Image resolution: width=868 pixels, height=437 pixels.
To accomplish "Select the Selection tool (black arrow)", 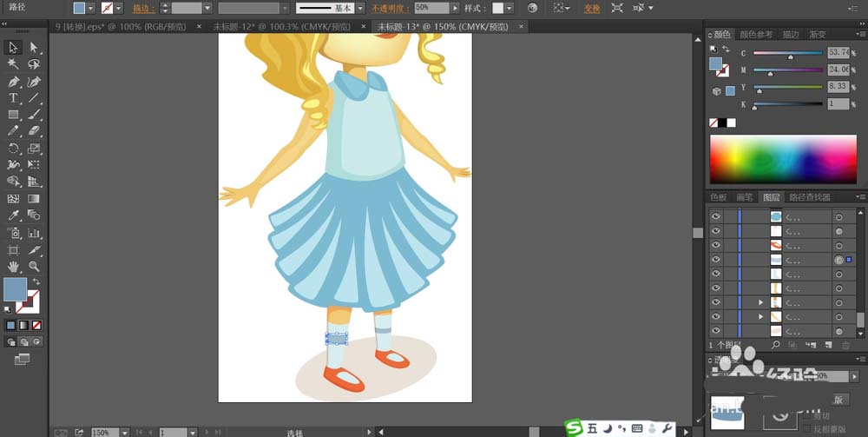I will pyautogui.click(x=13, y=48).
